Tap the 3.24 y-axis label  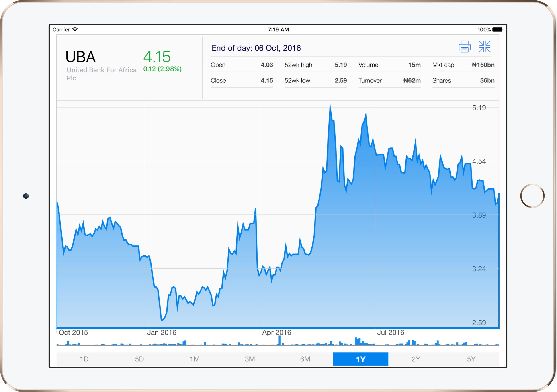click(x=479, y=269)
